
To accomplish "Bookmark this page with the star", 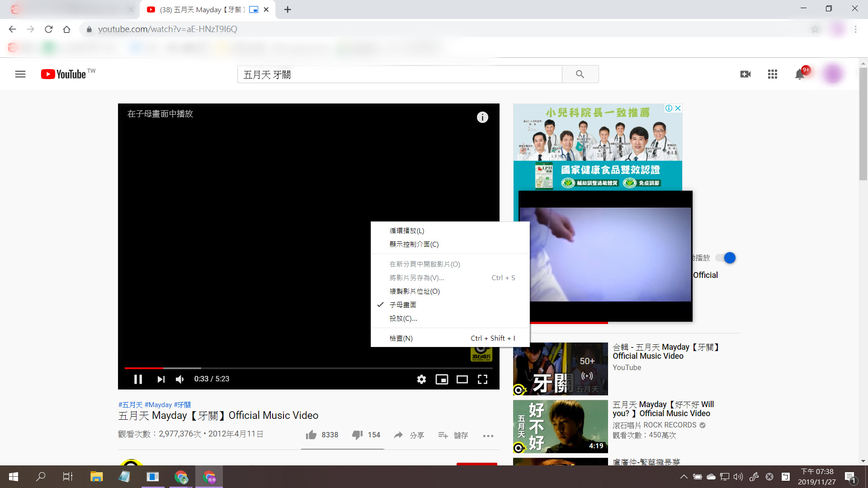I will pos(815,29).
